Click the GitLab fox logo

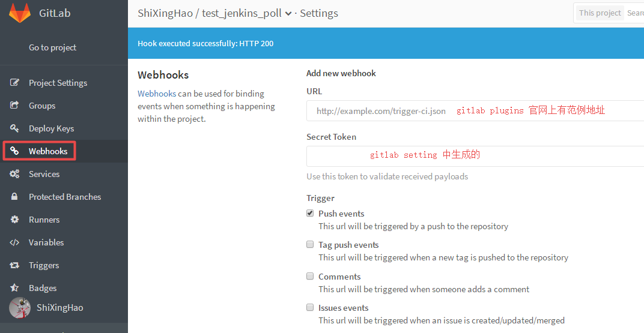tap(20, 13)
